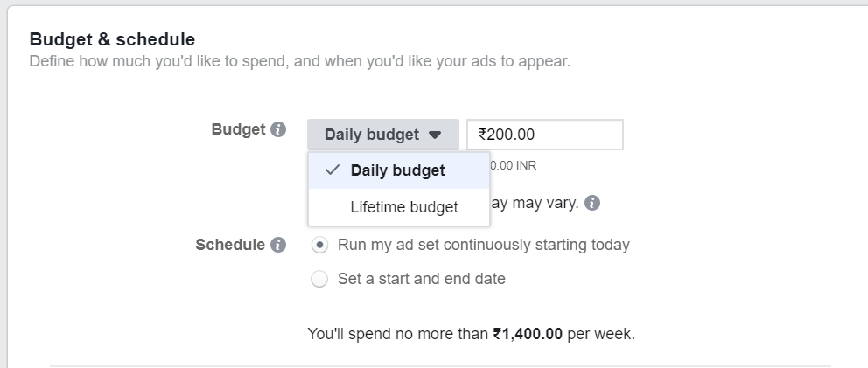Click the 'Set a start and end date' text
This screenshot has height=368, width=868.
tap(421, 279)
